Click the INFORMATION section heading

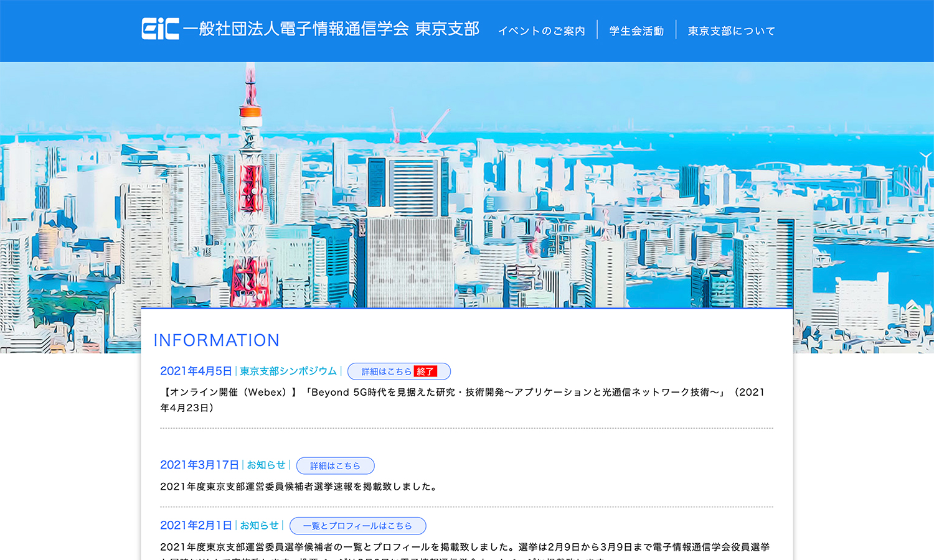pos(216,340)
